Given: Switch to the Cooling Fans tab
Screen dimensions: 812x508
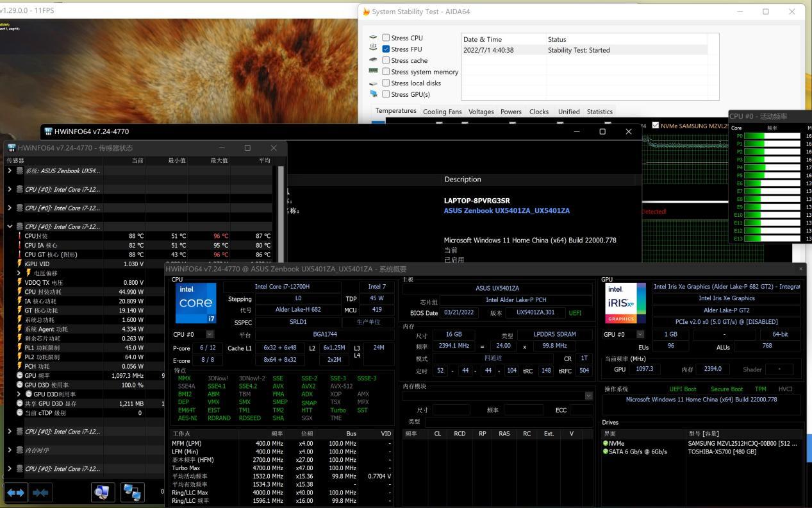Looking at the screenshot, I should 442,112.
